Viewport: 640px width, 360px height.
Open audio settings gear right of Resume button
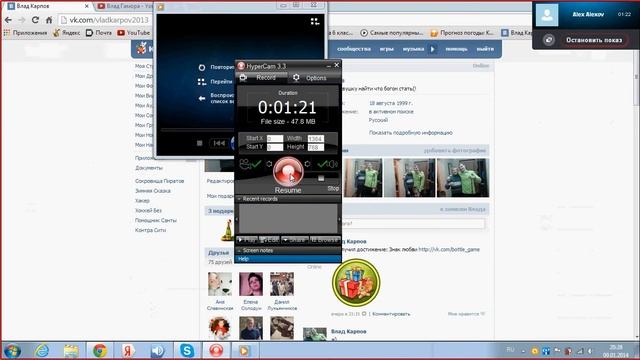click(x=307, y=164)
